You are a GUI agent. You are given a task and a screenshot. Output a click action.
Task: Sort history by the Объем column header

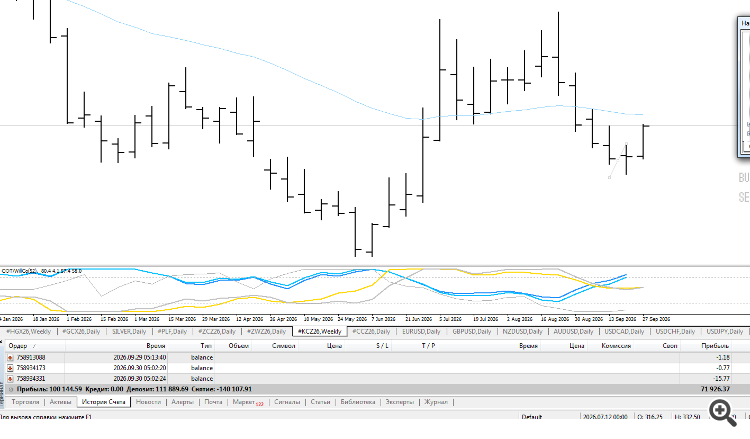pos(238,345)
